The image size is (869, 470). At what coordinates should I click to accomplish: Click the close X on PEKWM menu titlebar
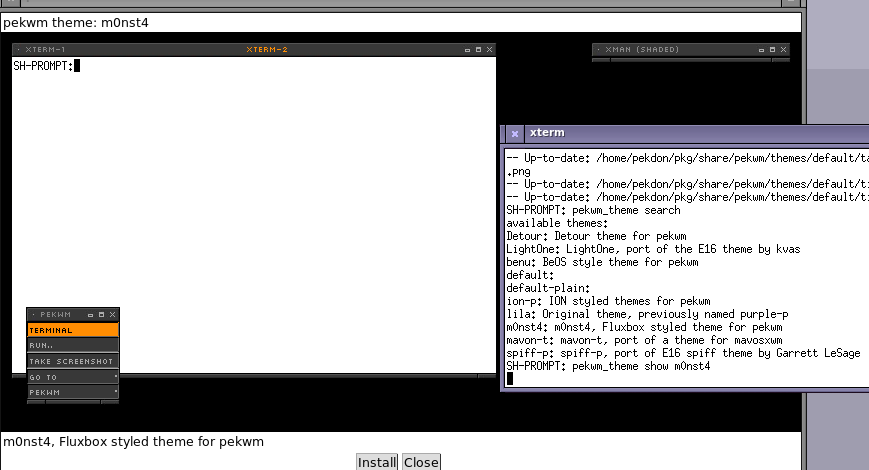113,315
